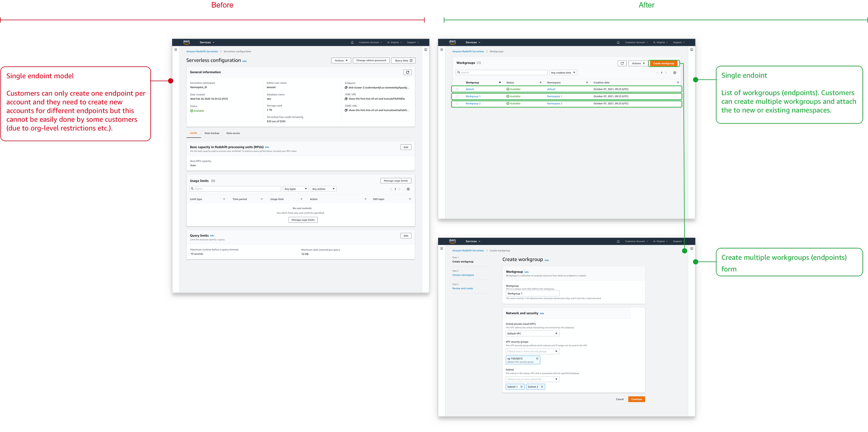Copy the JDBC URL value
Image resolution: width=868 pixels, height=432 pixels.
pyautogui.click(x=346, y=99)
